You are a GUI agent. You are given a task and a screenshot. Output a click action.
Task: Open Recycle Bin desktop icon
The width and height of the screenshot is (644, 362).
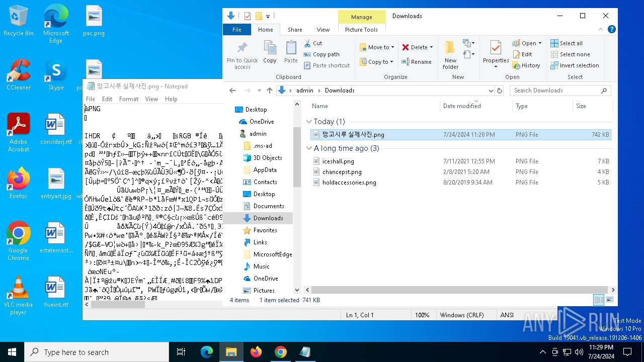pyautogui.click(x=19, y=21)
